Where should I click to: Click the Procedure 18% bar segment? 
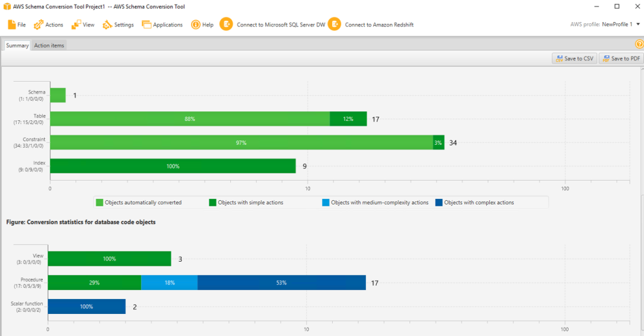pos(169,283)
